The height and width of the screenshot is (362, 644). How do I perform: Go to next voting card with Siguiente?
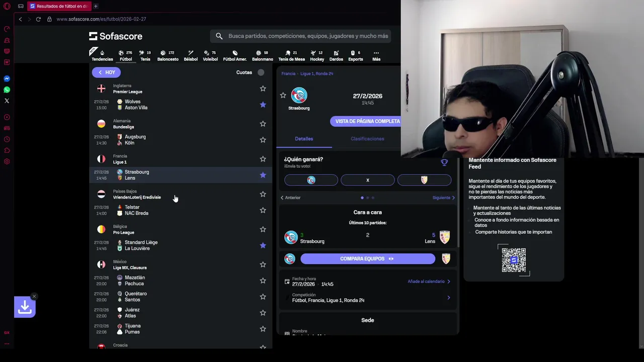[x=443, y=198]
